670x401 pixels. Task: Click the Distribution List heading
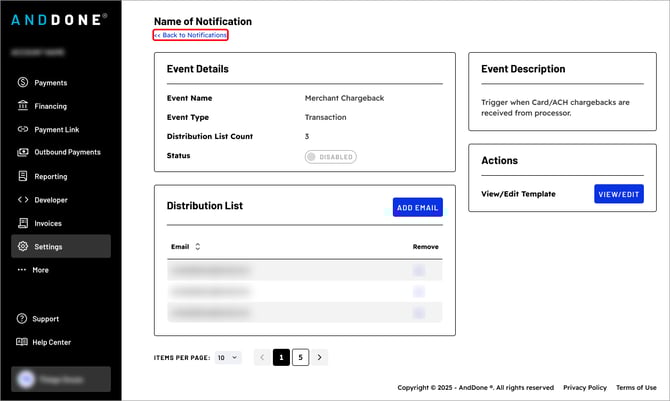click(x=205, y=206)
